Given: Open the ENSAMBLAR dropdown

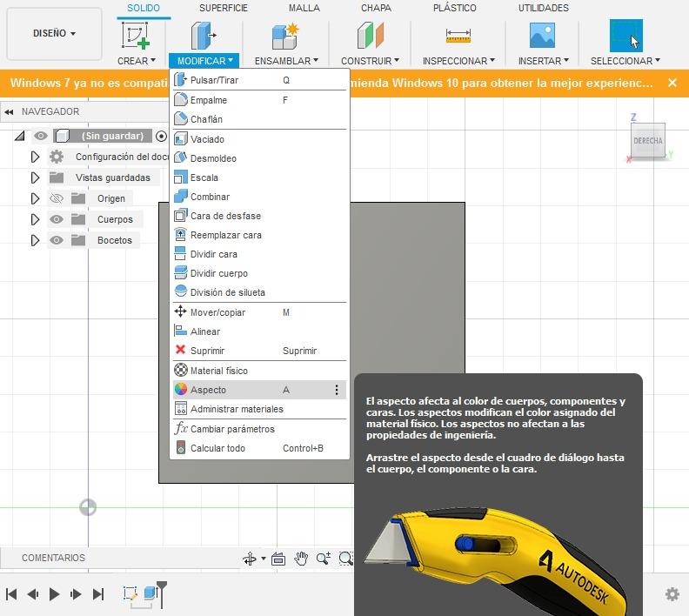Looking at the screenshot, I should pyautogui.click(x=286, y=61).
